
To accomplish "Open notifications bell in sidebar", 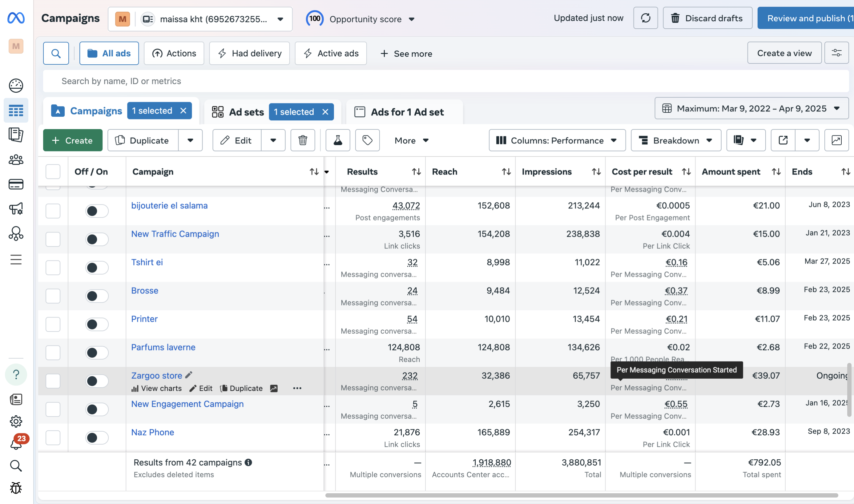I will tap(16, 444).
